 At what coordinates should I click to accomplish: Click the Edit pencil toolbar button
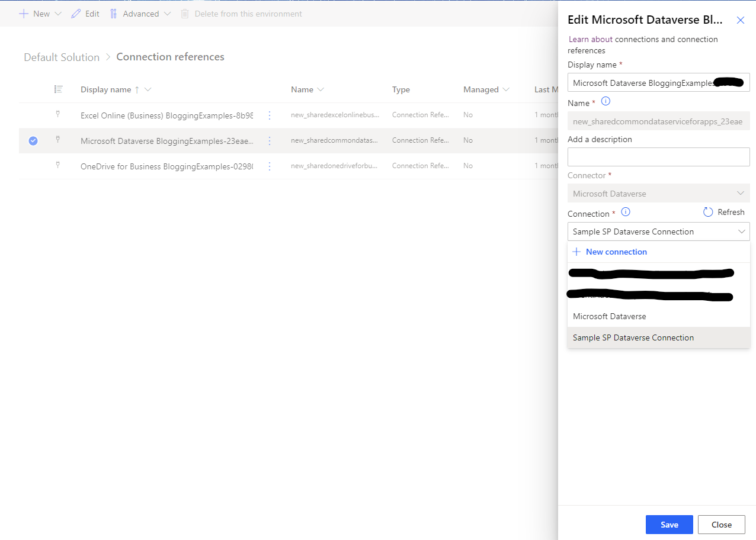coord(85,14)
